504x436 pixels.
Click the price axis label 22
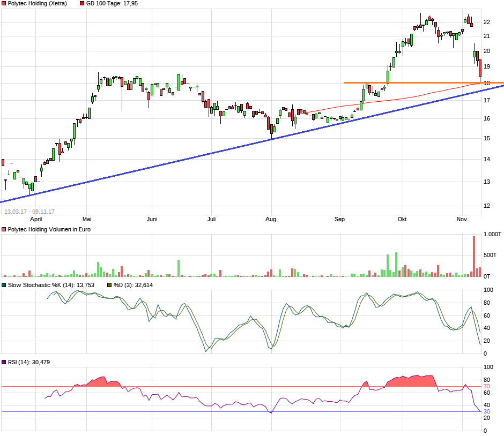point(487,22)
